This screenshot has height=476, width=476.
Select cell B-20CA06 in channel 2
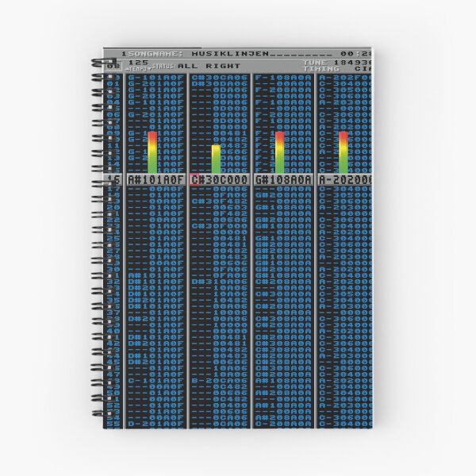click(x=220, y=381)
